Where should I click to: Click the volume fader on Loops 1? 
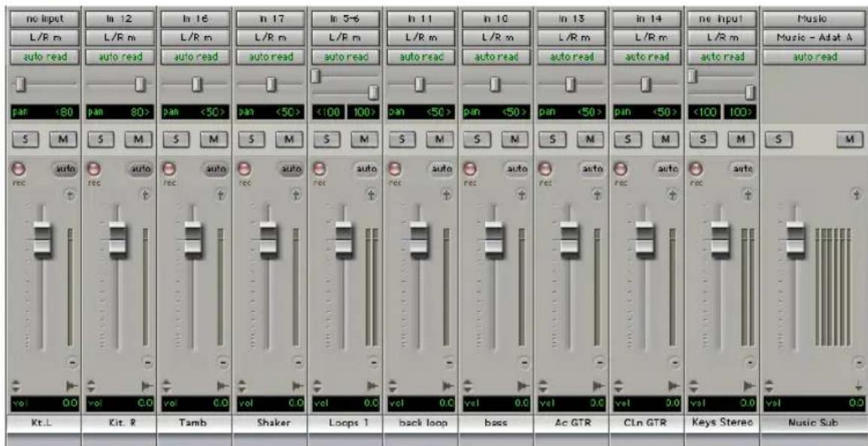(x=343, y=239)
